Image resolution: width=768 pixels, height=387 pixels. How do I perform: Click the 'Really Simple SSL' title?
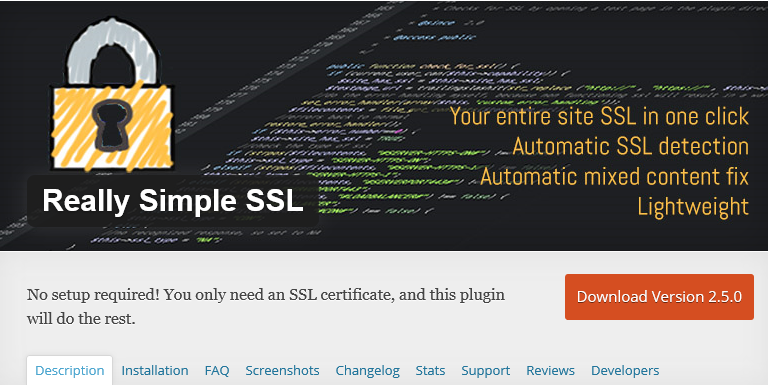[173, 201]
